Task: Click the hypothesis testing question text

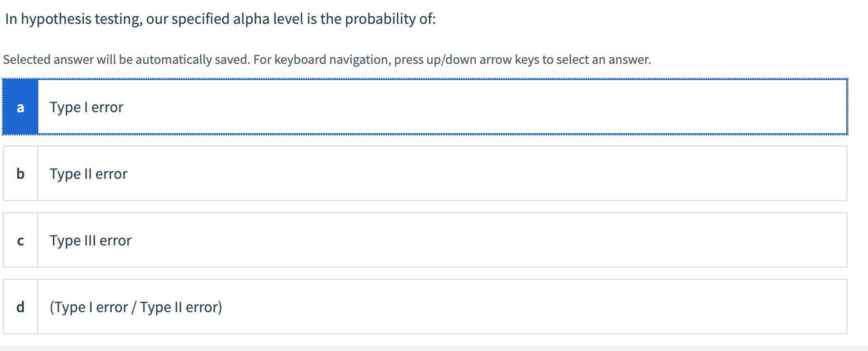Action: [x=220, y=19]
